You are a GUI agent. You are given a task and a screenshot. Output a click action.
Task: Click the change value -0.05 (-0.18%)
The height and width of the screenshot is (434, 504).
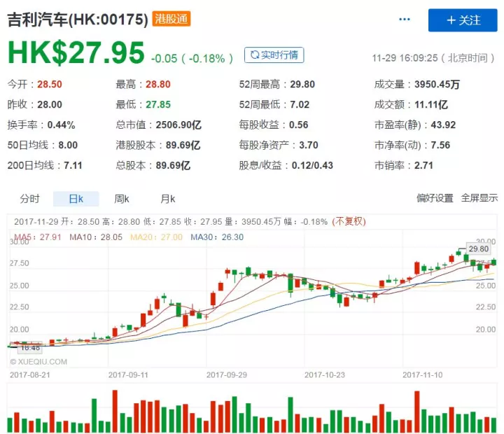click(192, 59)
